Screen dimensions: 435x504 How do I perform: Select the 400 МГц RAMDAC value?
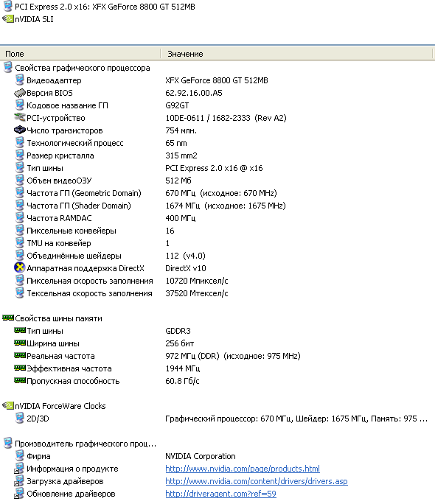(x=180, y=218)
